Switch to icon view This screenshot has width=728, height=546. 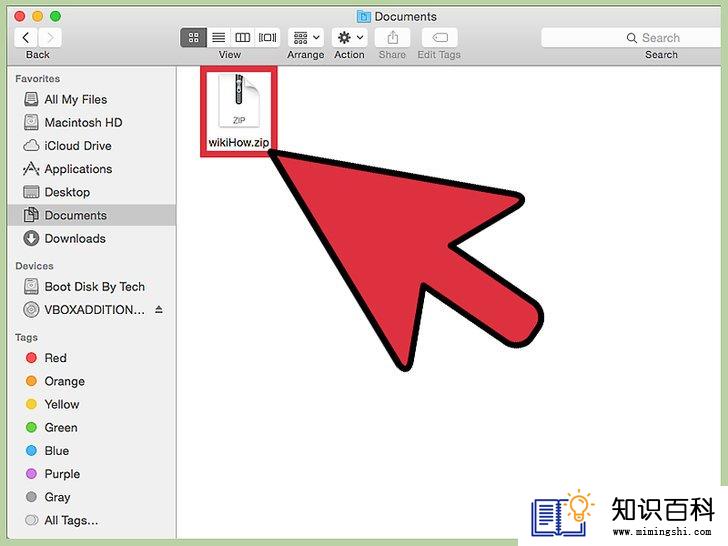click(193, 38)
